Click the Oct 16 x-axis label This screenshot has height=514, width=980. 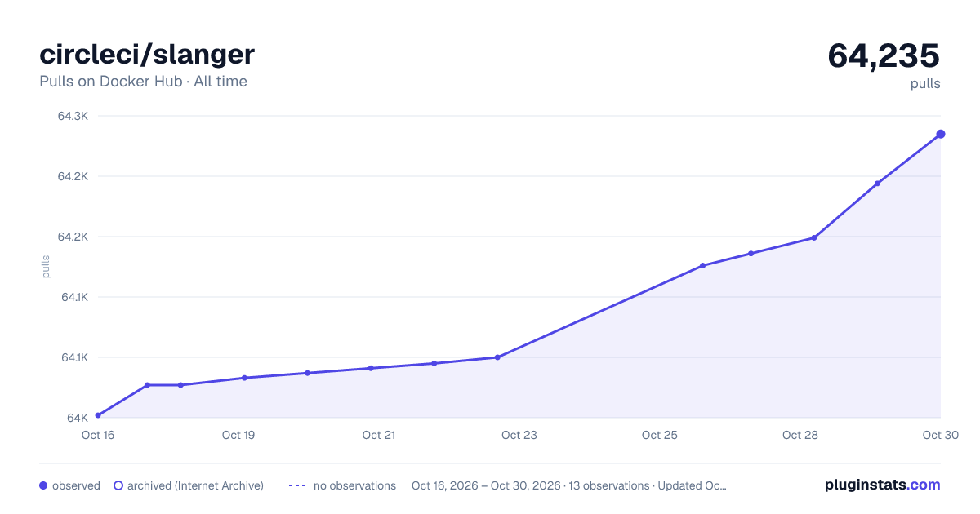tap(98, 435)
